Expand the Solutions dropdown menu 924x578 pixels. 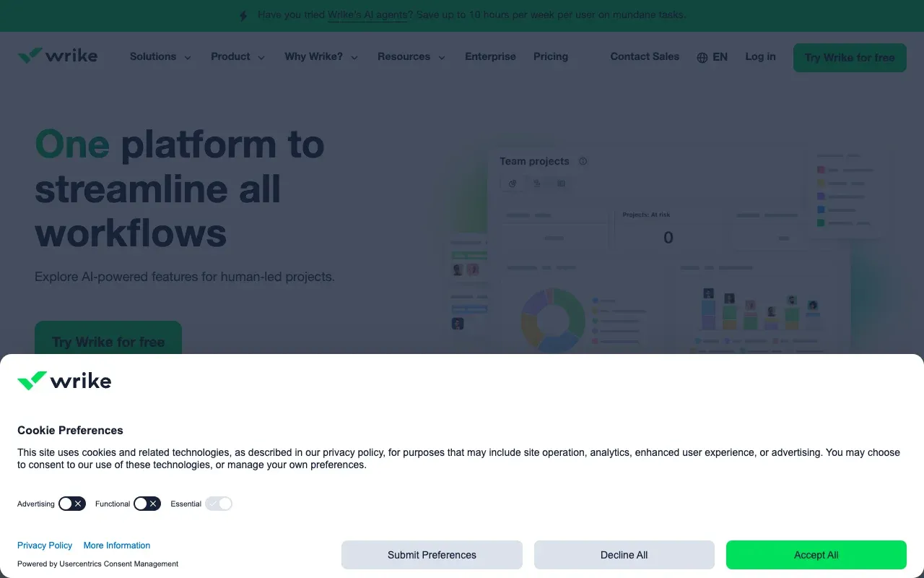coord(160,56)
